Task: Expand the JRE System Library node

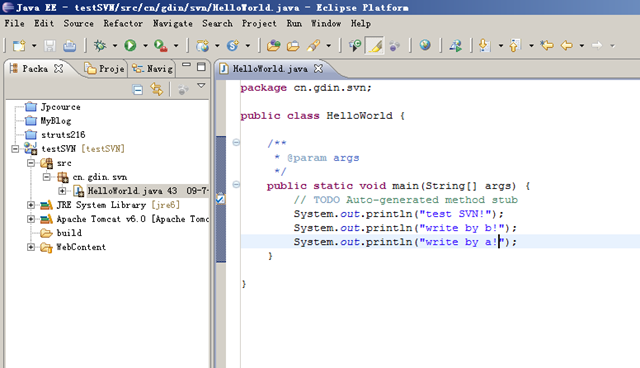Action: coord(31,205)
